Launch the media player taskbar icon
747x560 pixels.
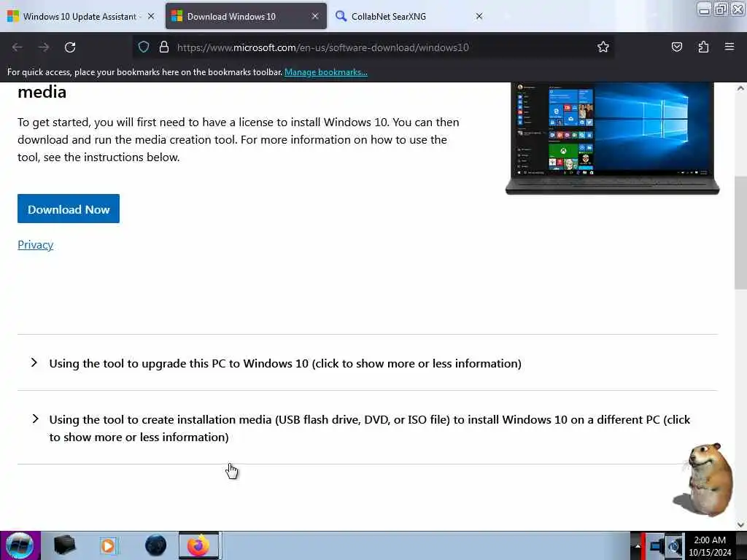click(x=108, y=545)
